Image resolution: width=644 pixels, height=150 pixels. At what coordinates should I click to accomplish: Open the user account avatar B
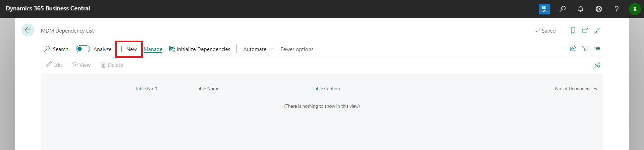pos(635,9)
